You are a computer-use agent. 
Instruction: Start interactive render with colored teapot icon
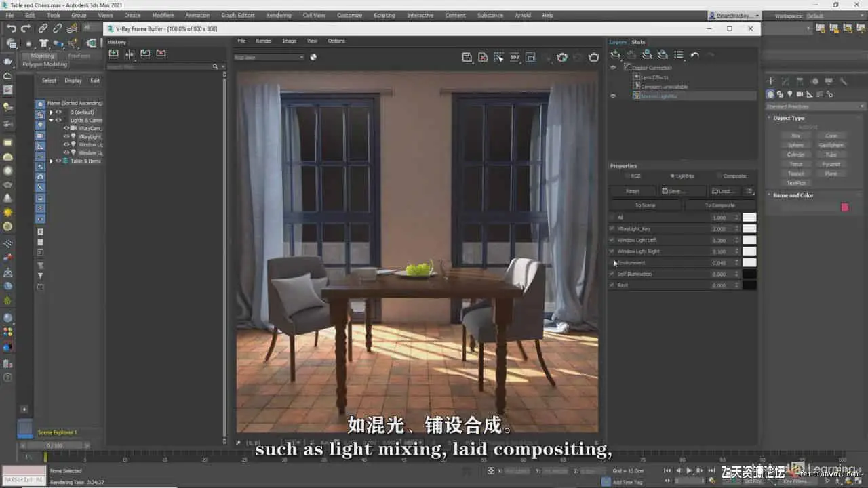pyautogui.click(x=562, y=58)
